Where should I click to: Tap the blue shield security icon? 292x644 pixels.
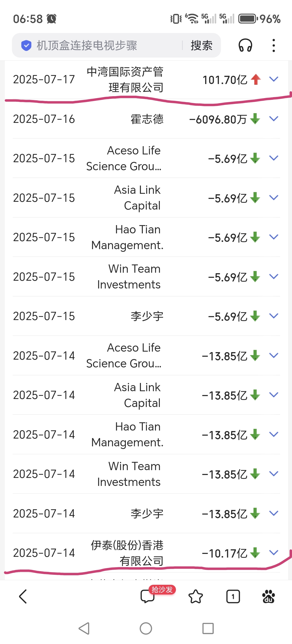click(x=26, y=45)
